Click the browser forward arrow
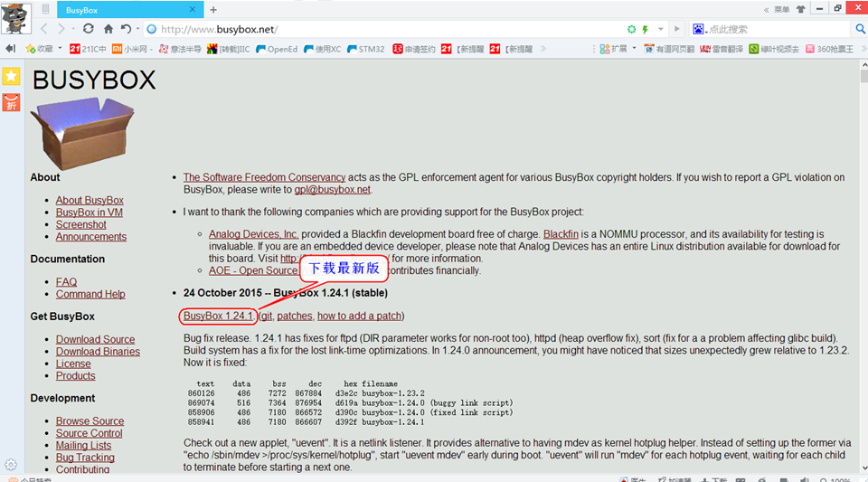Screen dimensions: 868x482 click(61, 29)
